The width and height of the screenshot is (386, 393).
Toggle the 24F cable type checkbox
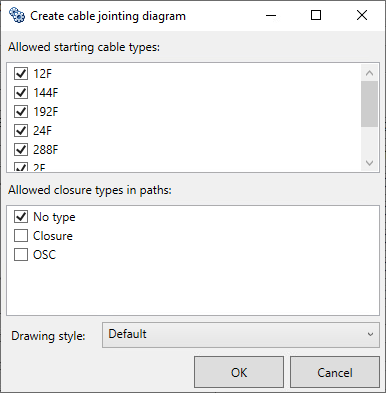click(x=21, y=130)
